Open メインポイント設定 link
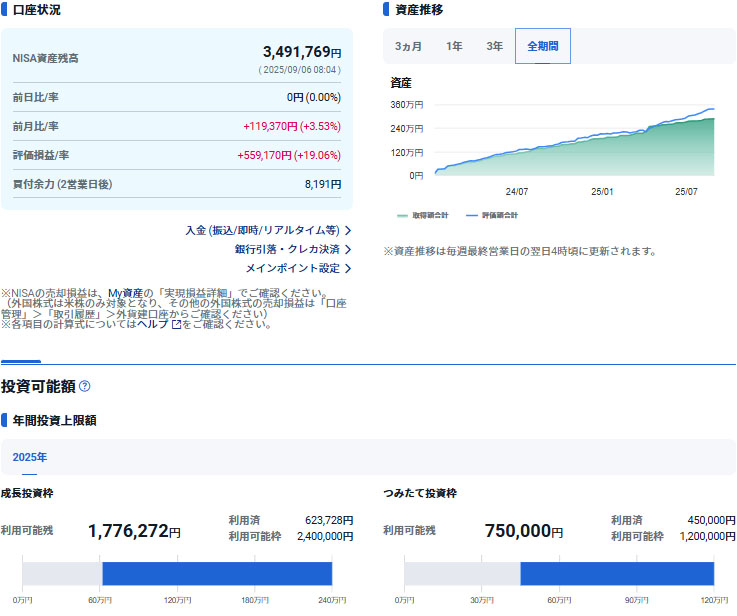The width and height of the screenshot is (737, 616). click(292, 268)
